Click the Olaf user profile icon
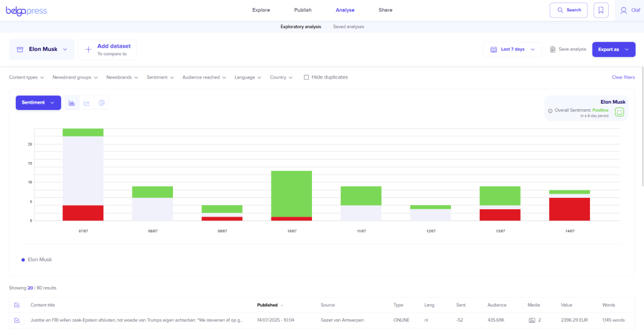Screen dimensions: 644x331 coord(623,10)
